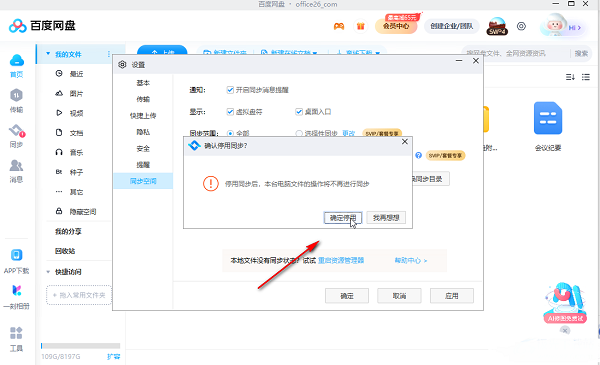This screenshot has height=365, width=600.
Task: Open 回收站 in the left panel
Action: click(65, 251)
